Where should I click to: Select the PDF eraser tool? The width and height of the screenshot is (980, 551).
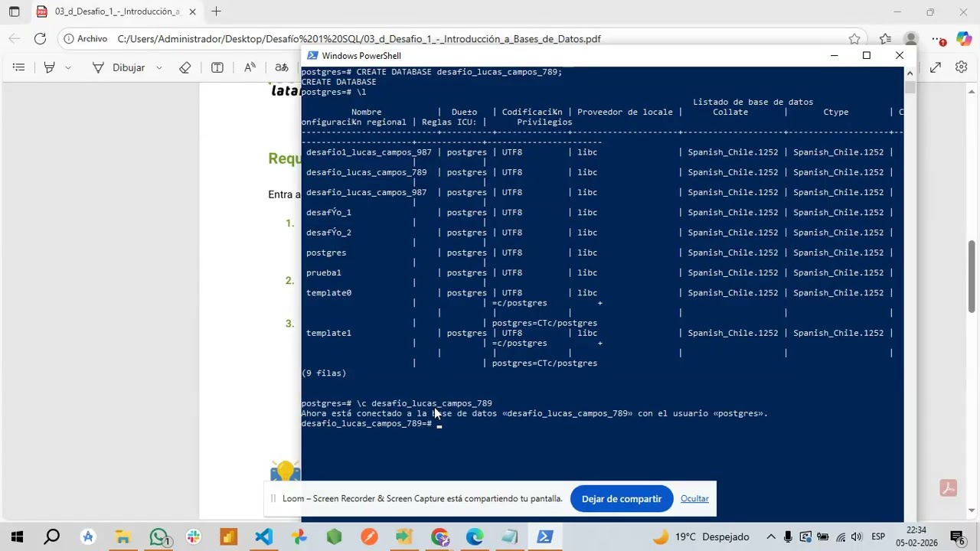click(185, 67)
